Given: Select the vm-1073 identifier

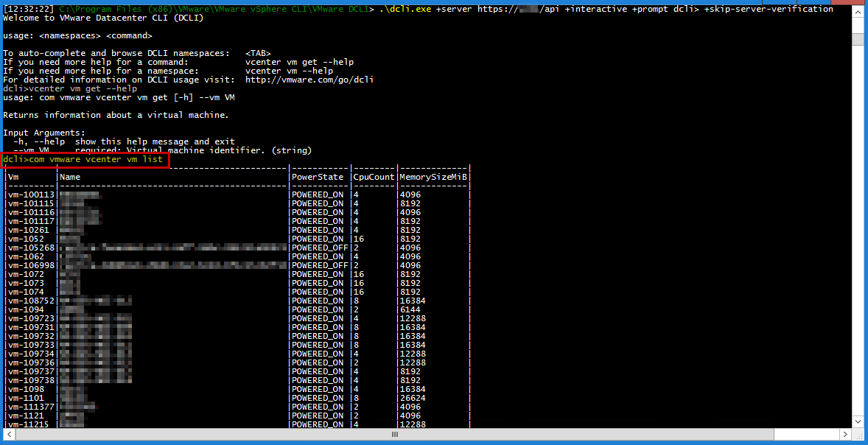Looking at the screenshot, I should [x=26, y=284].
